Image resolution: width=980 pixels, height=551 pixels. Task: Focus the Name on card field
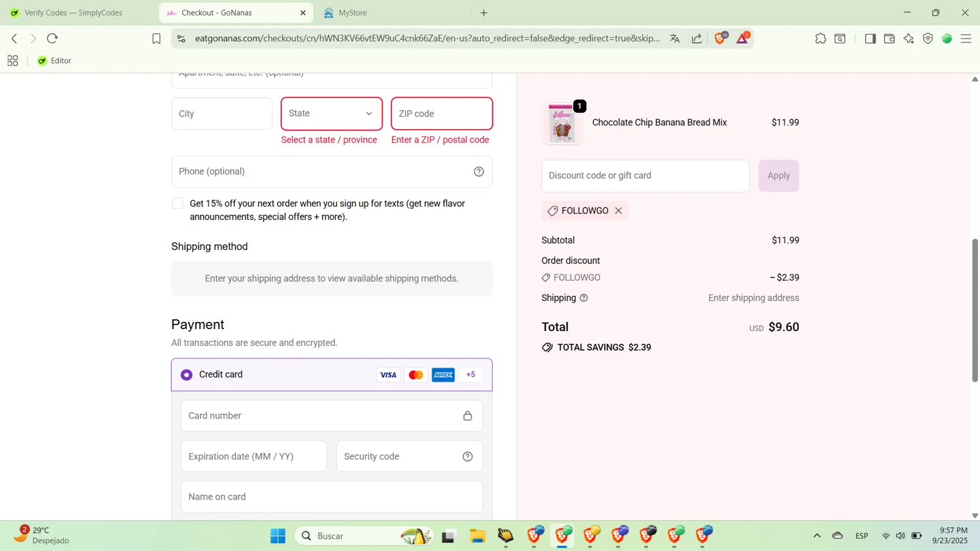point(332,497)
